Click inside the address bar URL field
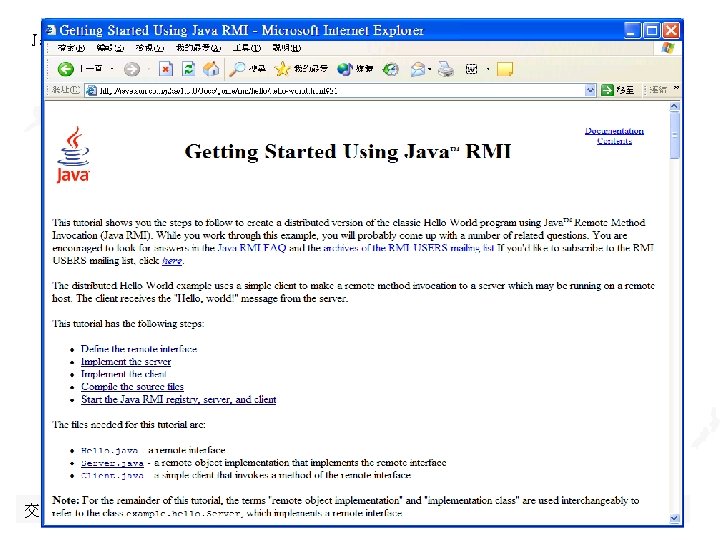This screenshot has width=720, height=540. tap(341, 90)
